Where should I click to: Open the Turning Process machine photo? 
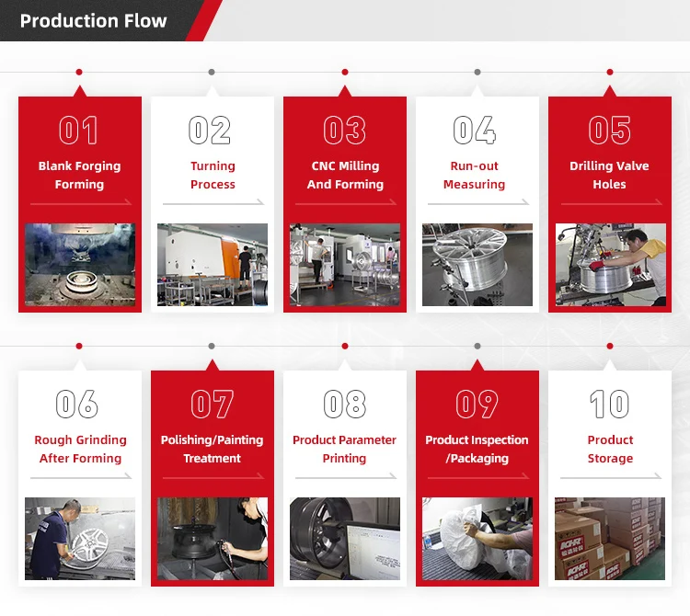pyautogui.click(x=213, y=265)
